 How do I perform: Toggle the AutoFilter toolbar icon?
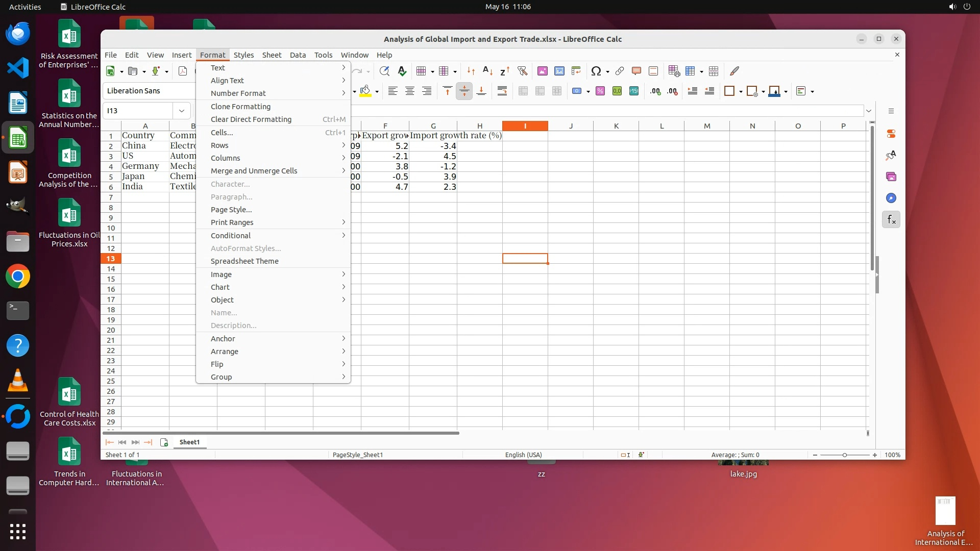tap(522, 71)
